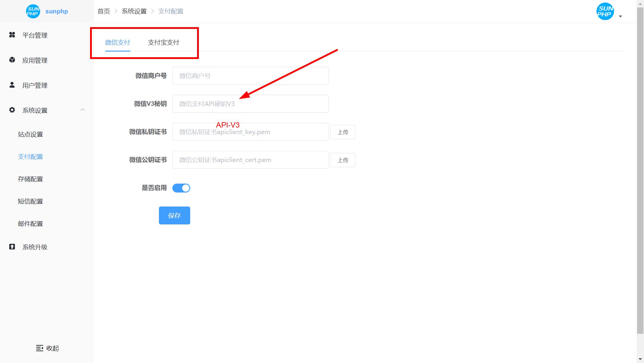
Task: Go to 站点设置 submenu item
Action: coord(30,134)
